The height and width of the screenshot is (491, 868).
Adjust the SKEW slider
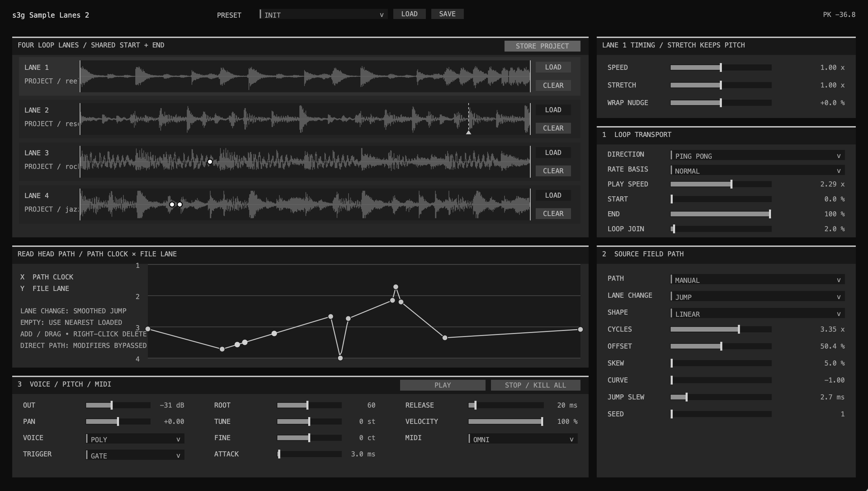721,363
